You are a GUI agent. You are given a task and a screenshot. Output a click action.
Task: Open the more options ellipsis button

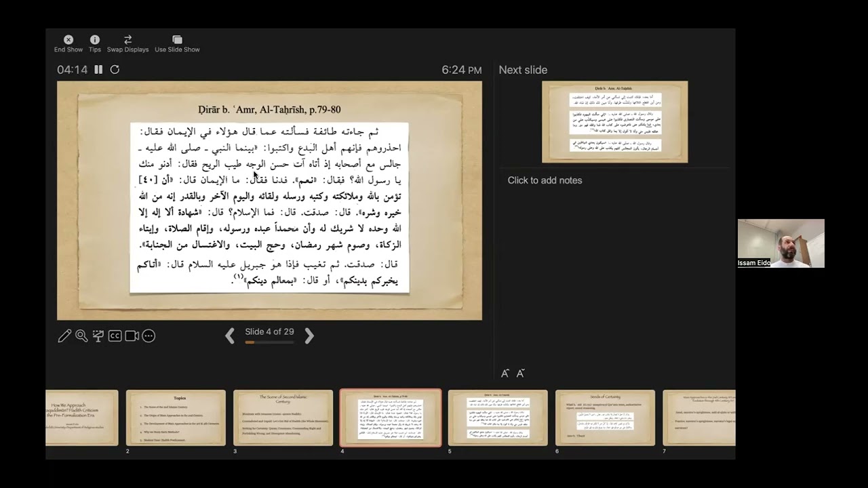[149, 335]
